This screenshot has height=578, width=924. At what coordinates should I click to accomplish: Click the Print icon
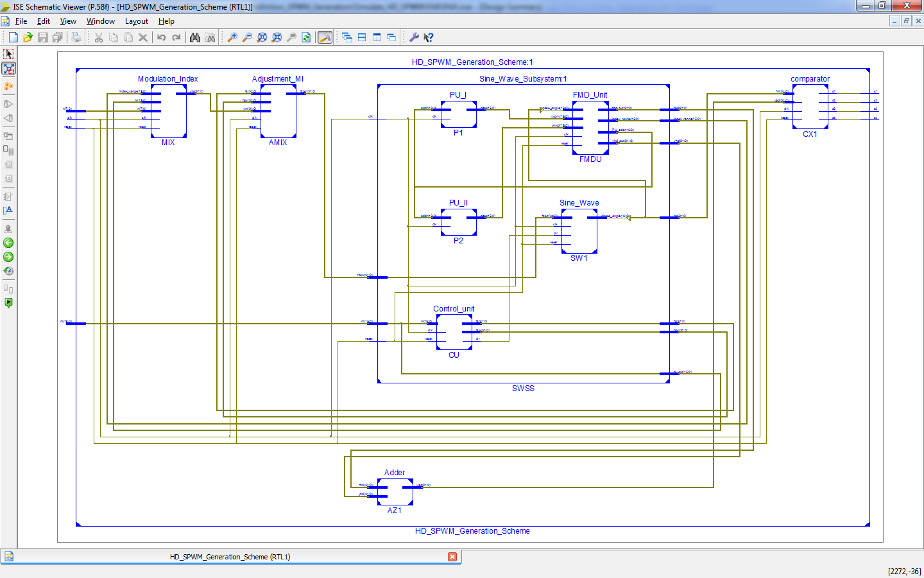point(76,37)
